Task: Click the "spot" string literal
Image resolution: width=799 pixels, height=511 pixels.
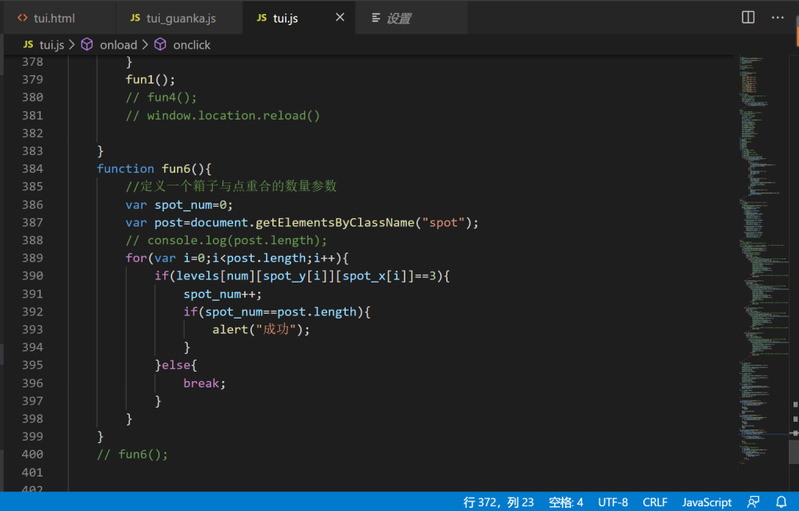Action: coord(443,223)
